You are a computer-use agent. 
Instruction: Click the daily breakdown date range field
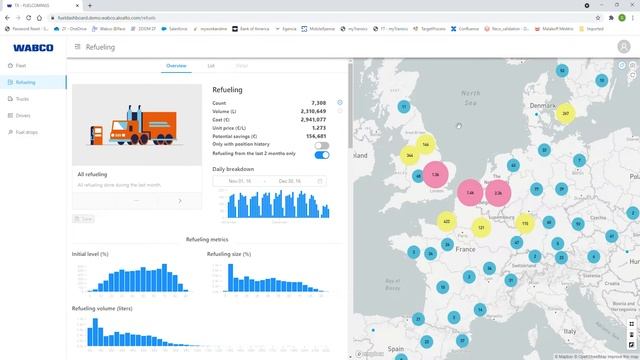tap(269, 181)
